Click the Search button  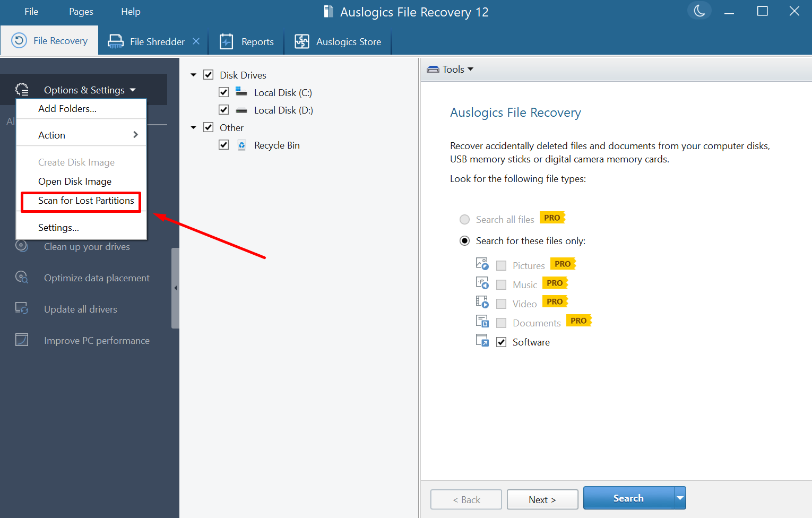click(x=629, y=498)
